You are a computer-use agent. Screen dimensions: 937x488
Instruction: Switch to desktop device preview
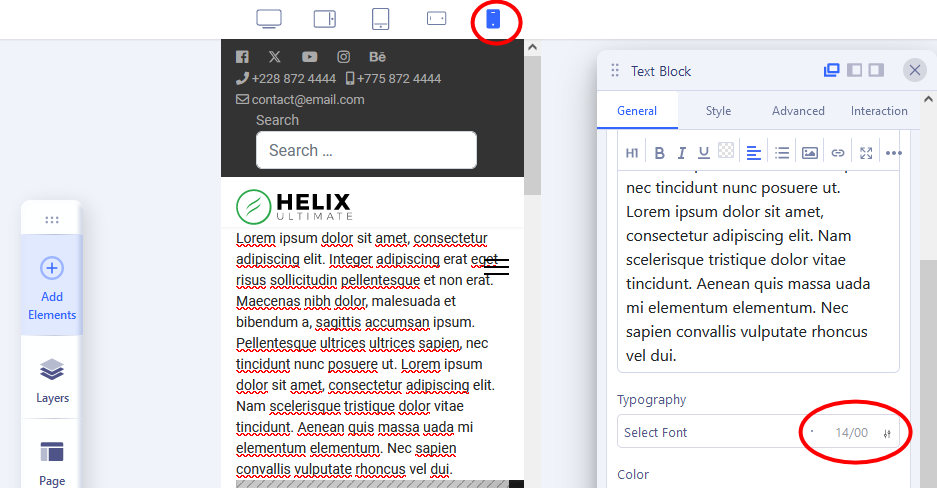point(269,19)
